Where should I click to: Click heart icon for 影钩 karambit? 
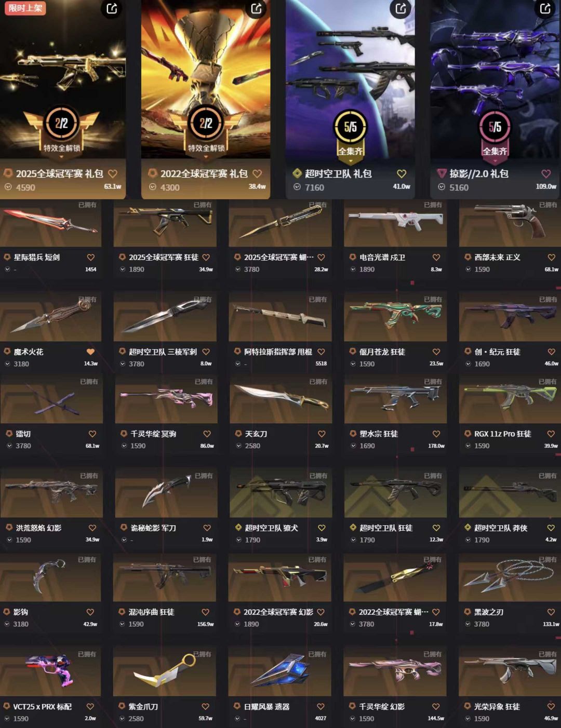pos(90,612)
